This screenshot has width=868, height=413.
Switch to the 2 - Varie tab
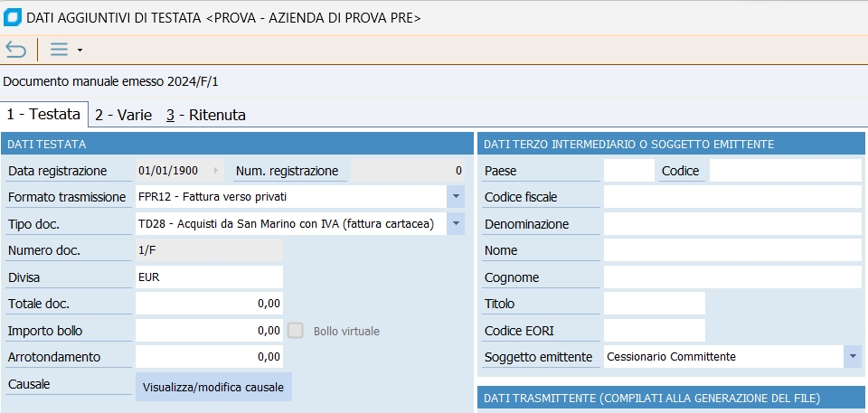pyautogui.click(x=123, y=115)
